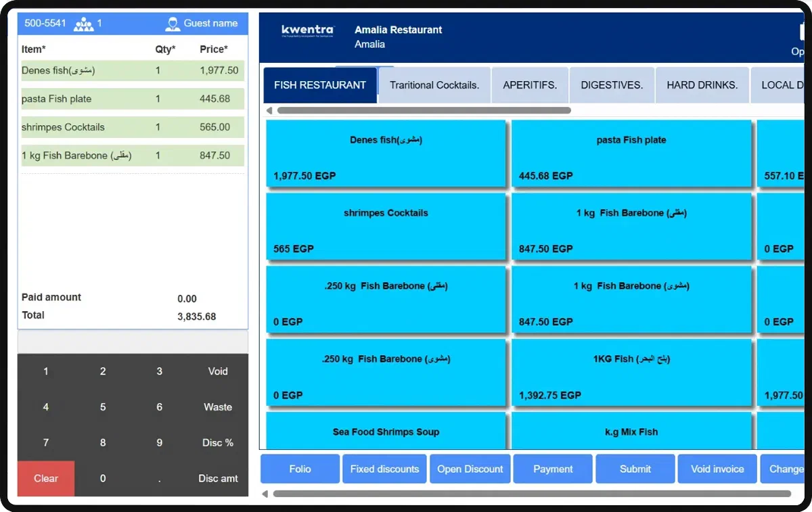Show the HARD DRINKS. category
Viewport: 812px width, 512px height.
(702, 85)
